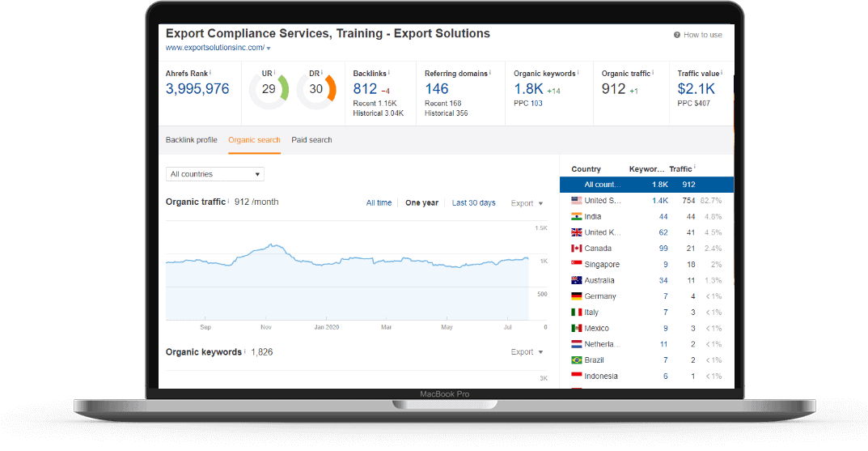This screenshot has width=868, height=451.
Task: Select the All time range
Action: point(379,202)
